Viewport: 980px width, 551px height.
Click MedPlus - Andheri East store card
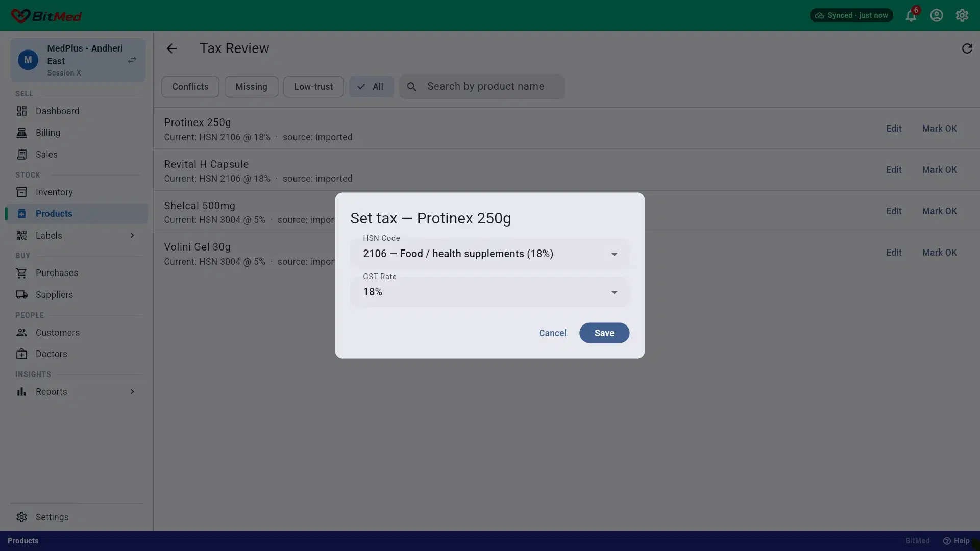coord(78,60)
